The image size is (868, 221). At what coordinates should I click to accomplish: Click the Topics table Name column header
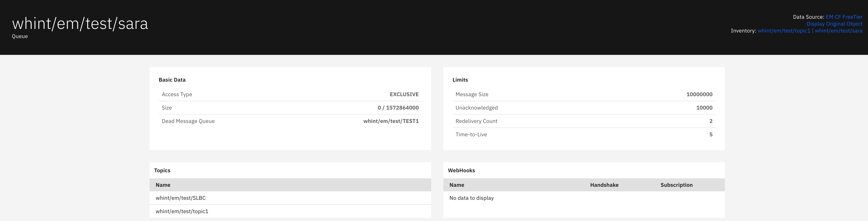pos(163,185)
